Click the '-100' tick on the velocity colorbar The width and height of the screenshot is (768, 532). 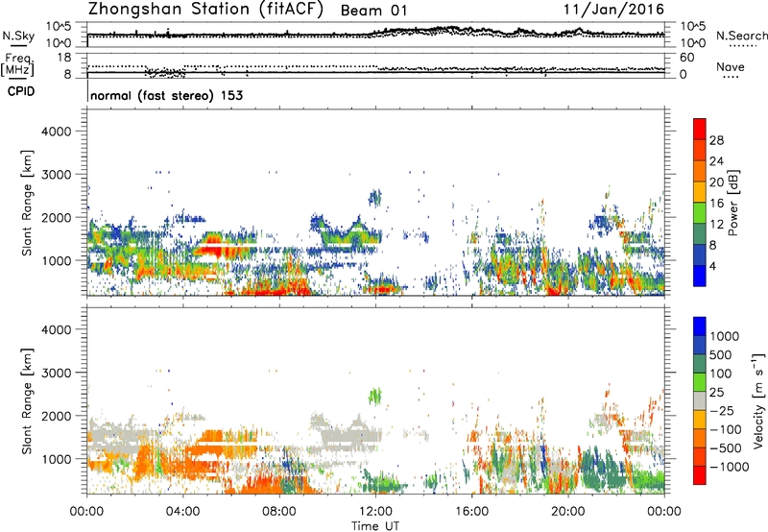pos(726,429)
